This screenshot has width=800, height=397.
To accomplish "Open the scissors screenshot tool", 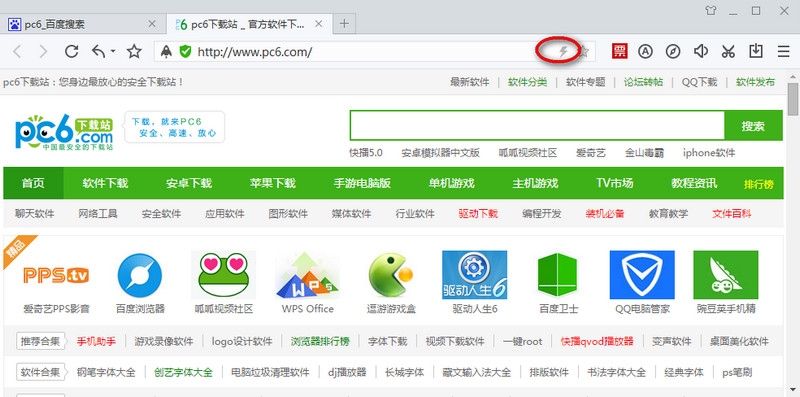I will click(728, 51).
